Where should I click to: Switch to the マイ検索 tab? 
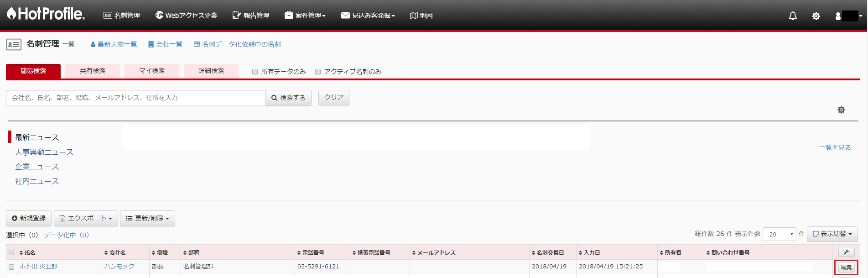click(x=152, y=71)
